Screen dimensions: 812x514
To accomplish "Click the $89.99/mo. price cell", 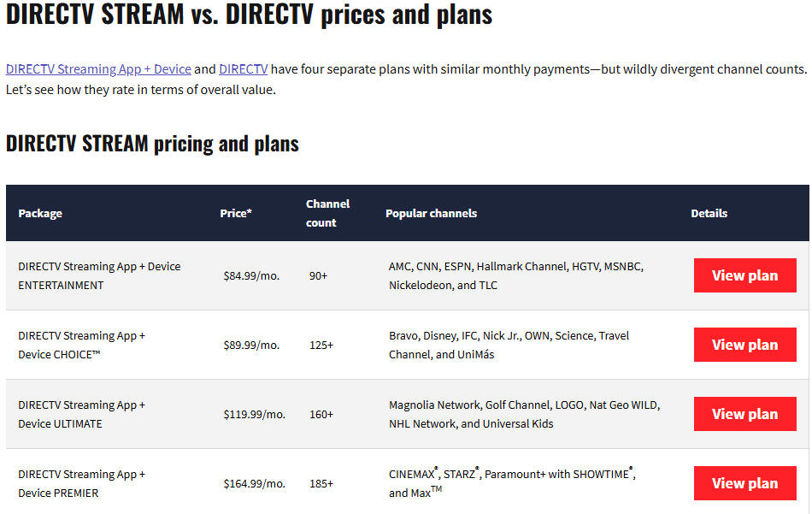I will (x=251, y=345).
